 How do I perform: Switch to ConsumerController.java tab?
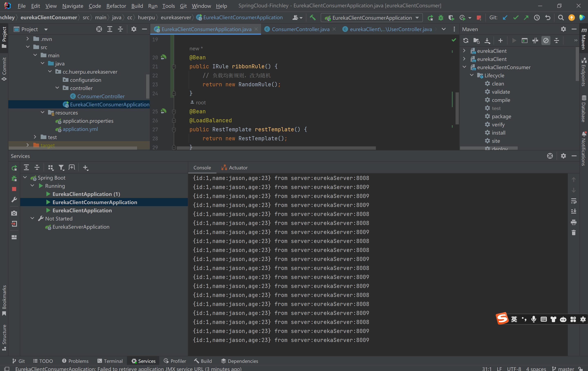(x=300, y=29)
